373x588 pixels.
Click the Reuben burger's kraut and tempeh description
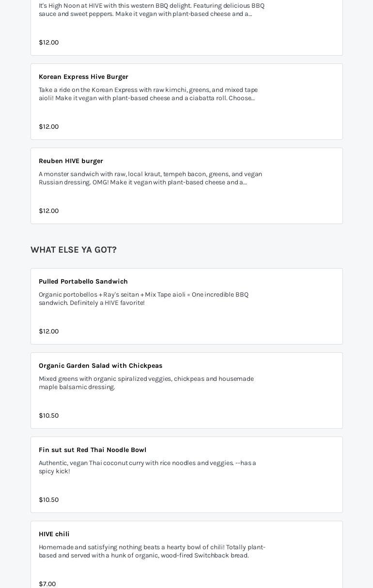150,178
